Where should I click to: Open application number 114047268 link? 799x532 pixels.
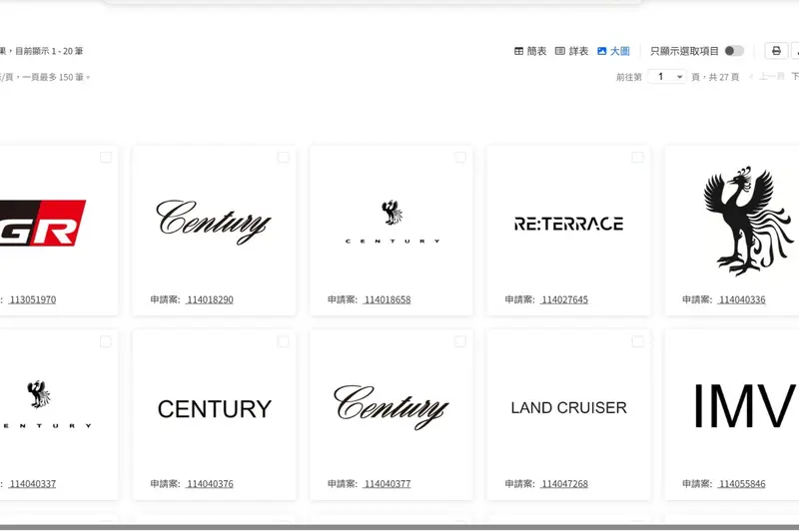coord(564,484)
